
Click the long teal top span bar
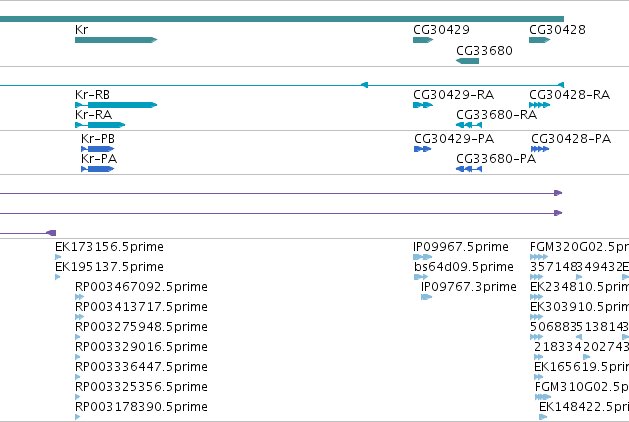[x=282, y=19]
